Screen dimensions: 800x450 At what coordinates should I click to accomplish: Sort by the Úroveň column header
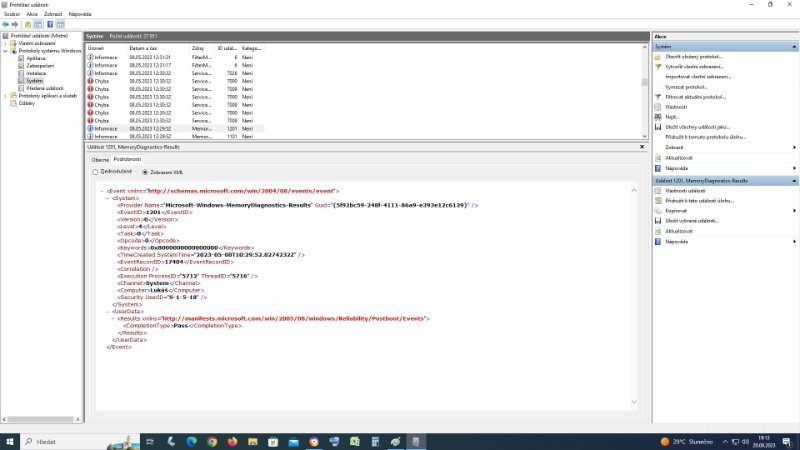pyautogui.click(x=106, y=48)
